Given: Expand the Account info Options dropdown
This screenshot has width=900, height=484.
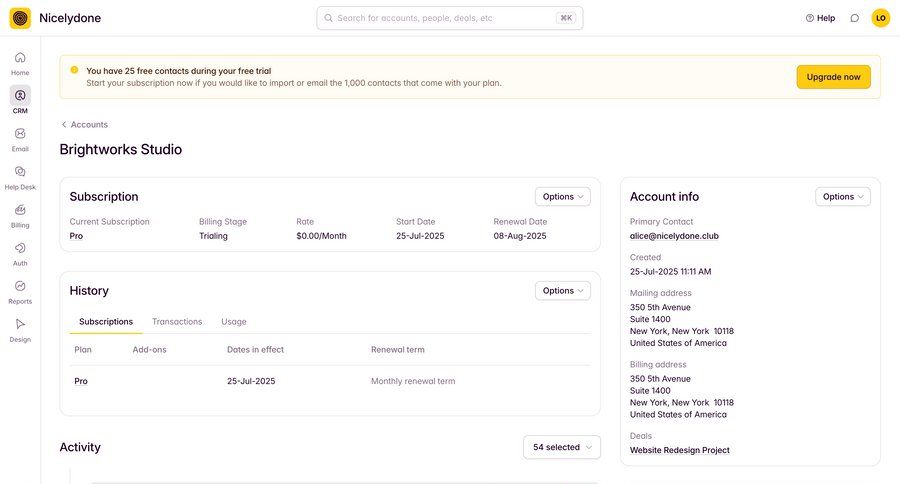Looking at the screenshot, I should (842, 196).
